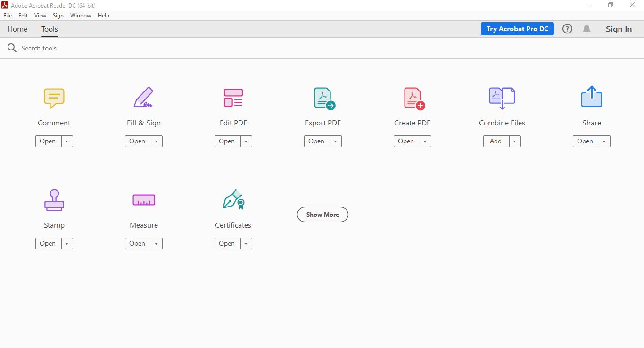This screenshot has height=348, width=644.
Task: Expand the Stamp dropdown arrow
Action: pos(67,243)
